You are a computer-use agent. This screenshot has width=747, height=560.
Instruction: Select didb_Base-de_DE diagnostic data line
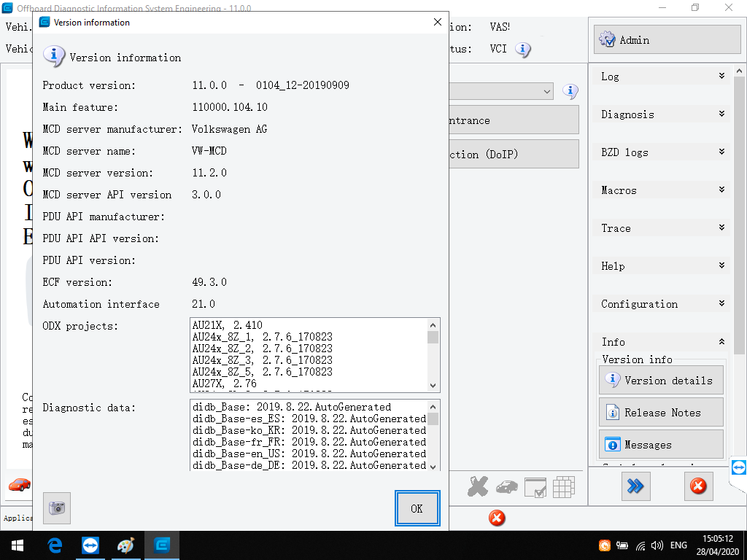[x=309, y=465]
